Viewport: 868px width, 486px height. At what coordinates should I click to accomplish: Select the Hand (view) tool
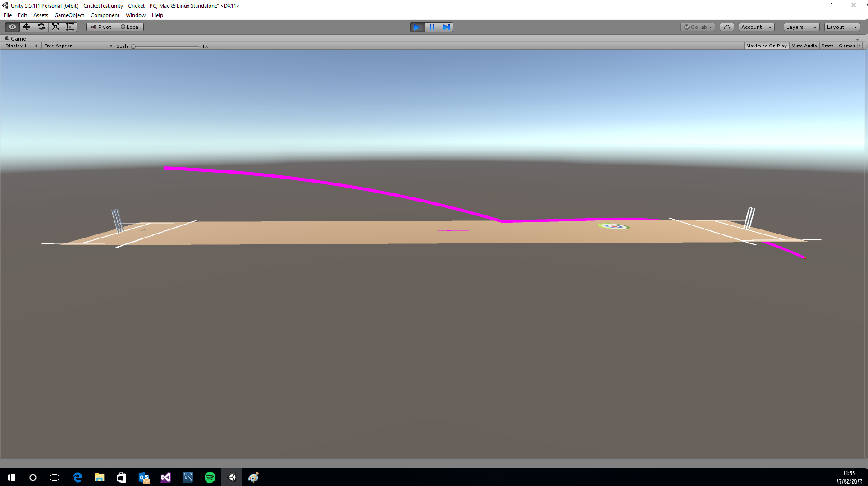click(x=12, y=27)
